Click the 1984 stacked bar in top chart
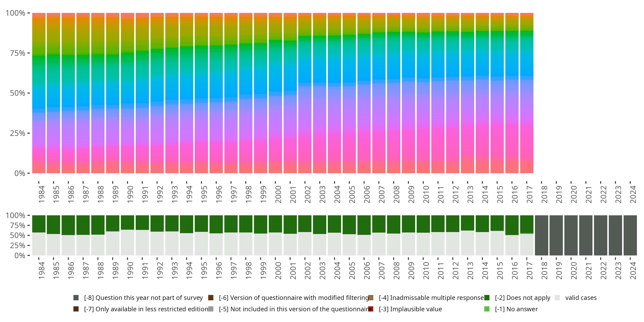The height and width of the screenshot is (322, 644). (39, 93)
